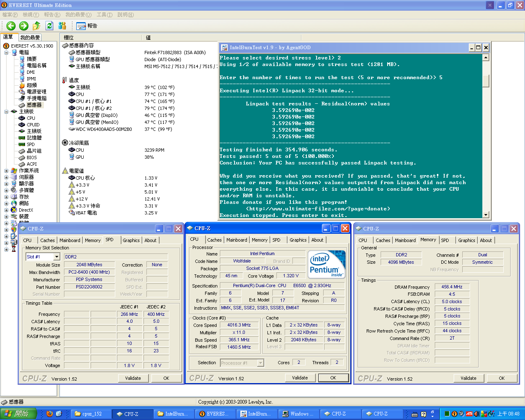
Task: Open the SPD item in the EVEREST tree
Action: tap(31, 144)
